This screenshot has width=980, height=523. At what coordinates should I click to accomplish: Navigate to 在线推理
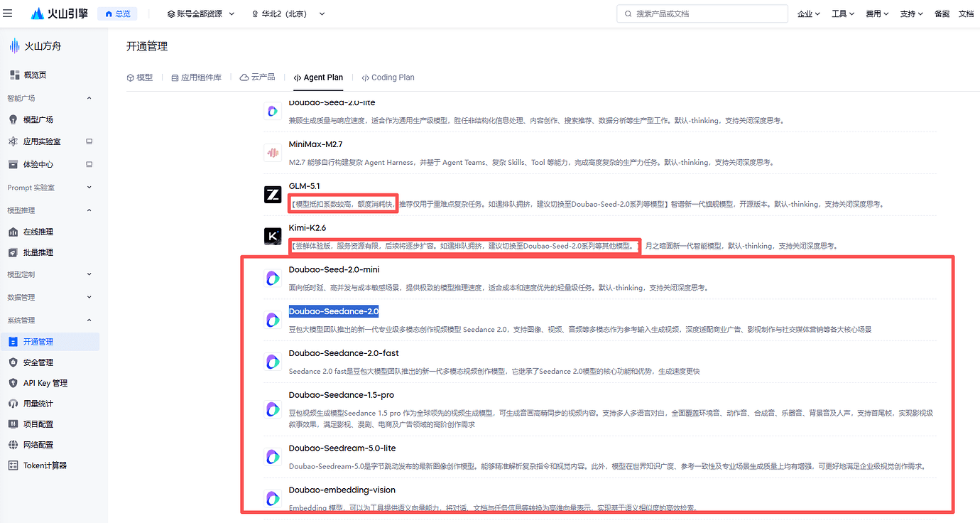pyautogui.click(x=38, y=232)
